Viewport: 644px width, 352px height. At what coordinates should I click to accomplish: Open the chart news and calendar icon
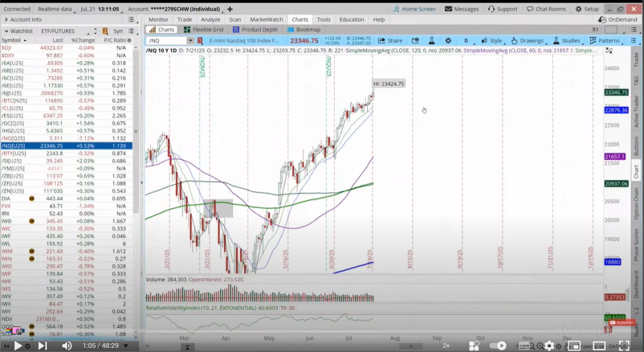(415, 41)
